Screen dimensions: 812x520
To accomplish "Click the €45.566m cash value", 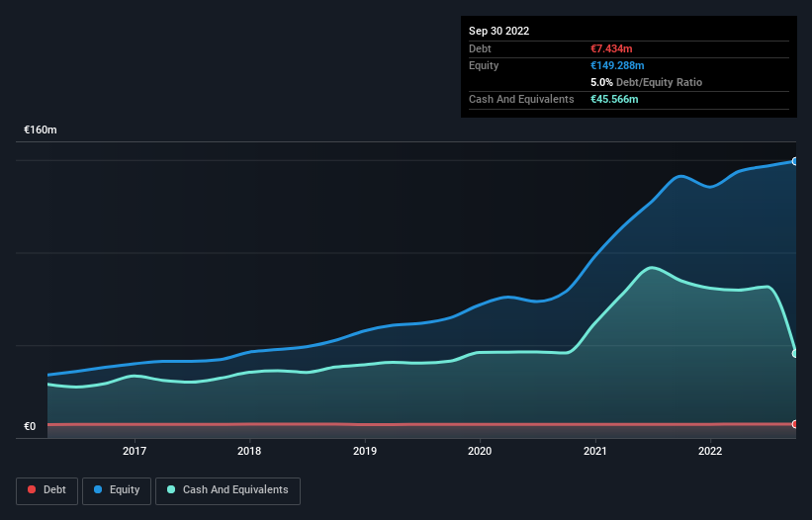I will [x=614, y=99].
